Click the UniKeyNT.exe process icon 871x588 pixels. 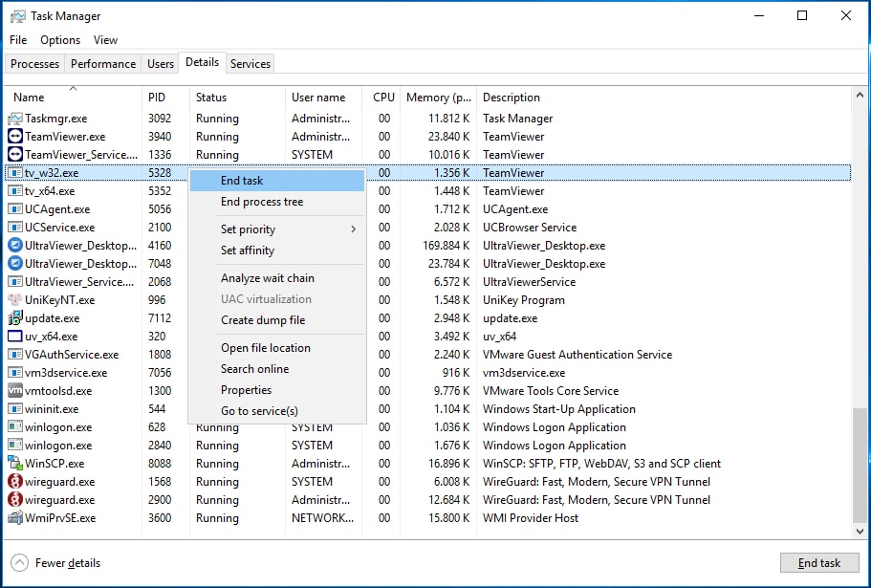pos(15,300)
